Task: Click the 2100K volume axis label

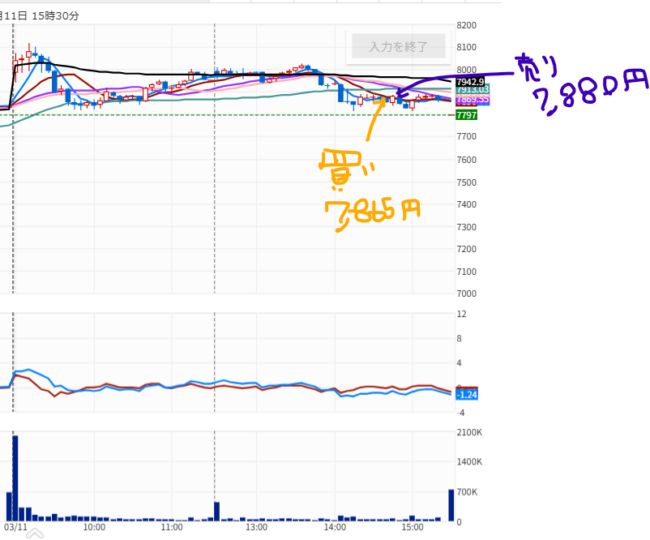Action: [470, 432]
